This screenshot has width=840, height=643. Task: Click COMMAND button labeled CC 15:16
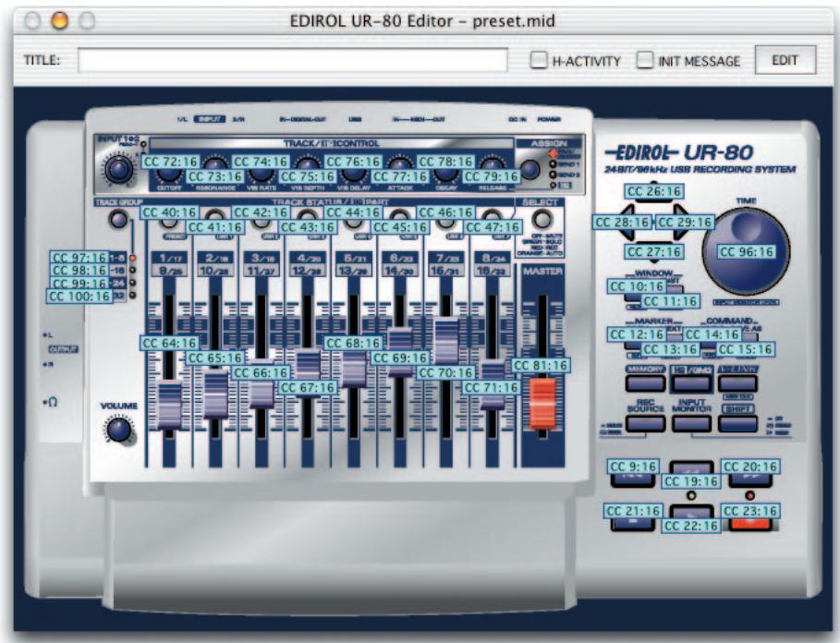coord(745,349)
